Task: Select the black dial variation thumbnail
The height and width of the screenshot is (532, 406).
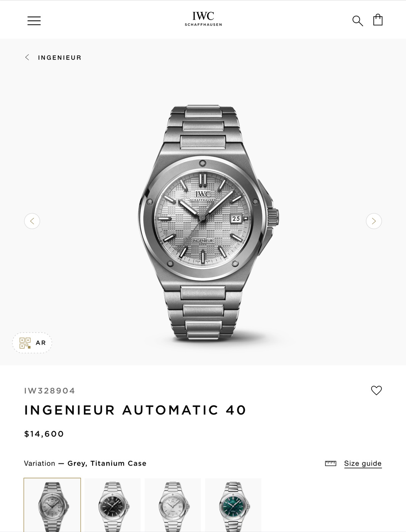Action: click(x=113, y=505)
